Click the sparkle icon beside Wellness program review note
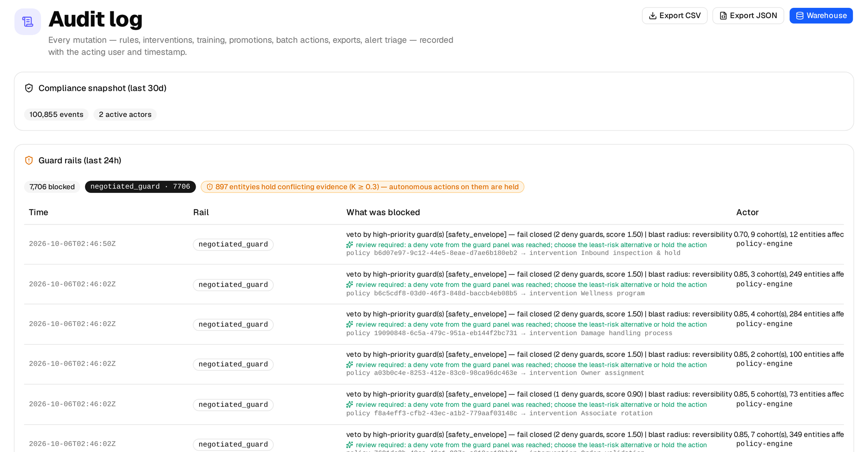This screenshot has width=868, height=452. (350, 285)
